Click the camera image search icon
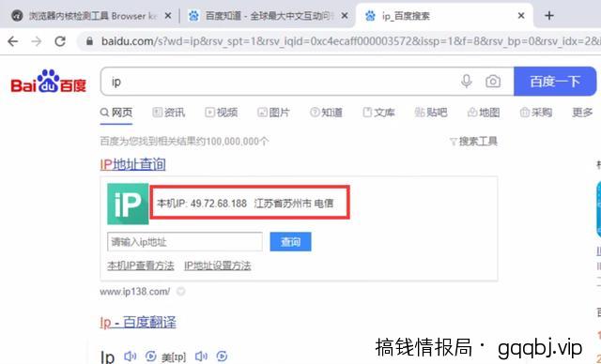Screen dimensions: 601x364 tap(493, 81)
